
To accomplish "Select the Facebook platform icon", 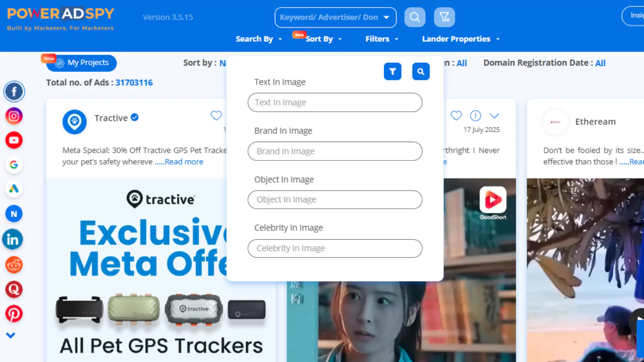I will tap(14, 92).
